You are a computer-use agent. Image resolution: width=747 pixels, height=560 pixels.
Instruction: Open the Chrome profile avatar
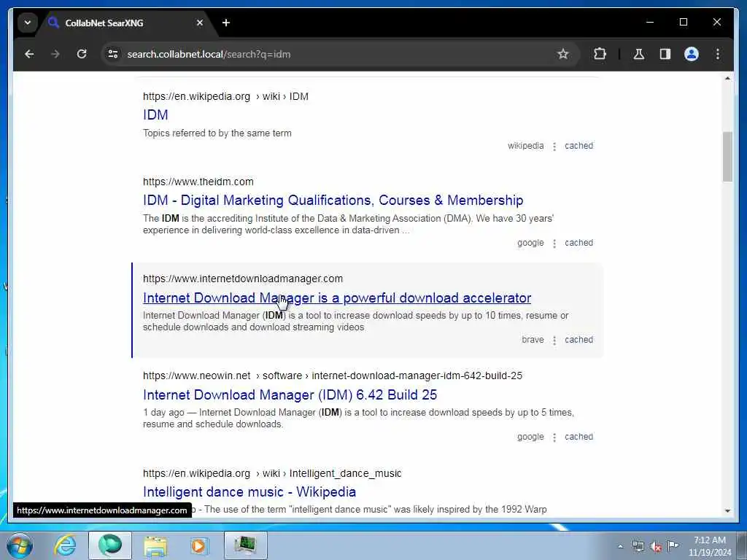pyautogui.click(x=692, y=54)
